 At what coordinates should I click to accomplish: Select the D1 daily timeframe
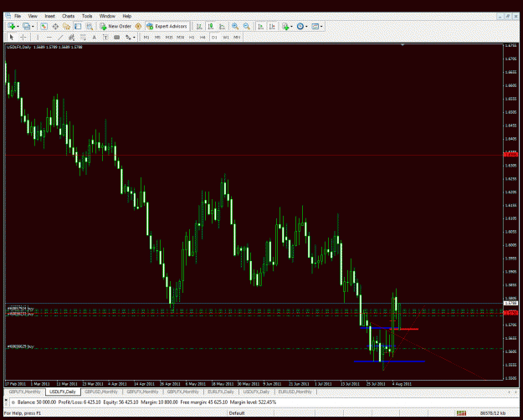[x=214, y=38]
